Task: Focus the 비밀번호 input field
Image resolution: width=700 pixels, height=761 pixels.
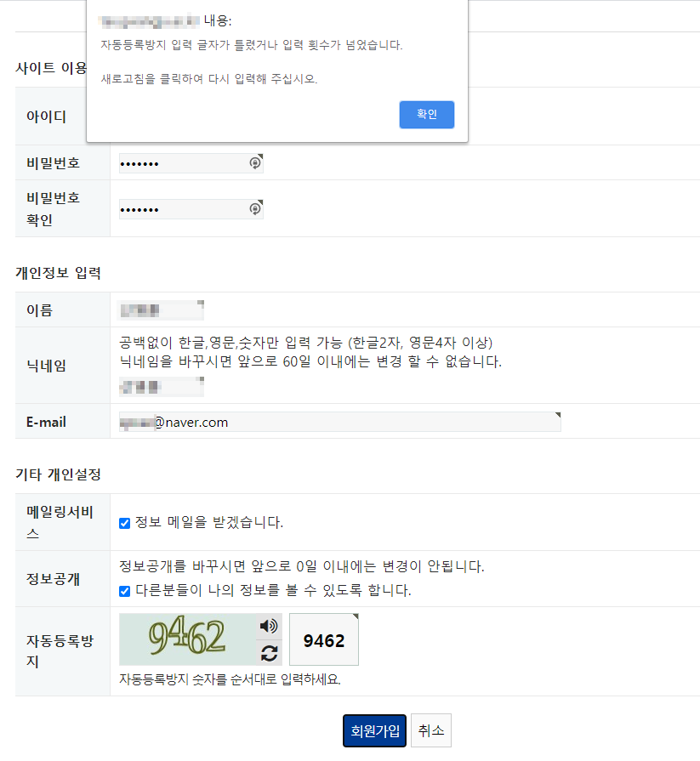Action: click(191, 163)
